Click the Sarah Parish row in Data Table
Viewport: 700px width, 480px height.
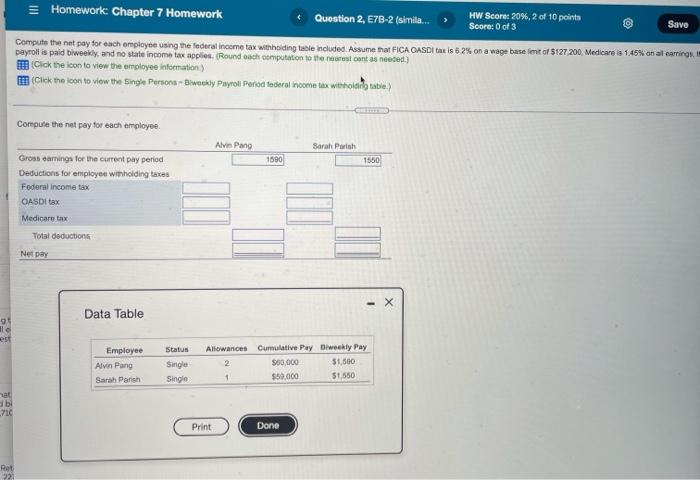231,378
